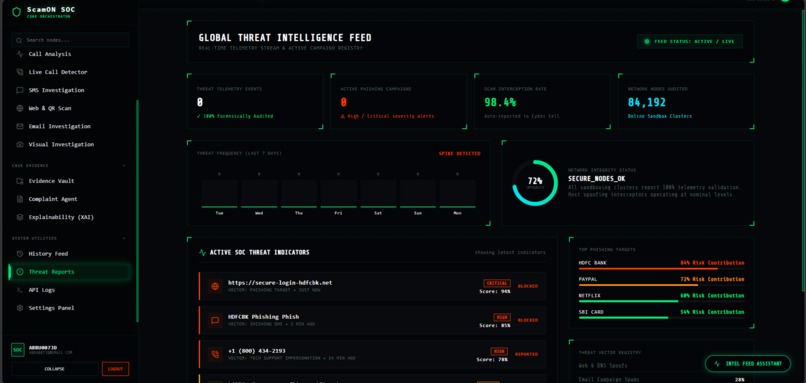Screen dimensions: 806x383
Task: Click the 98.4% scam interception rate value
Action: (x=500, y=102)
